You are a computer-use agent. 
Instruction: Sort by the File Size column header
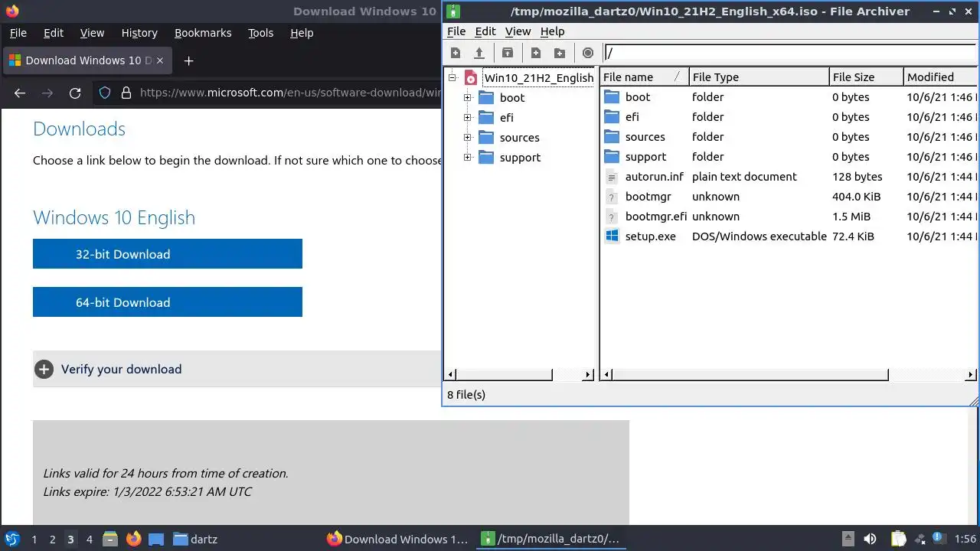click(x=866, y=77)
